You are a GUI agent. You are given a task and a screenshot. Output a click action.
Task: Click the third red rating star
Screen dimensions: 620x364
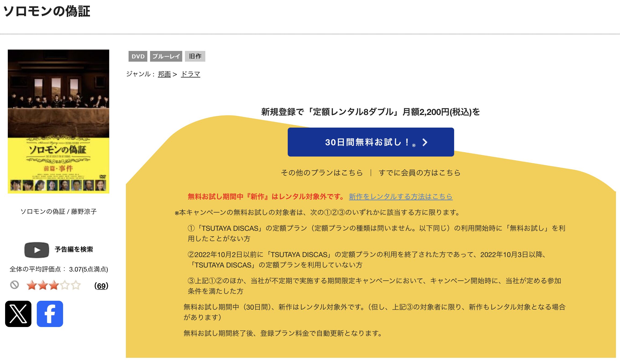(54, 285)
